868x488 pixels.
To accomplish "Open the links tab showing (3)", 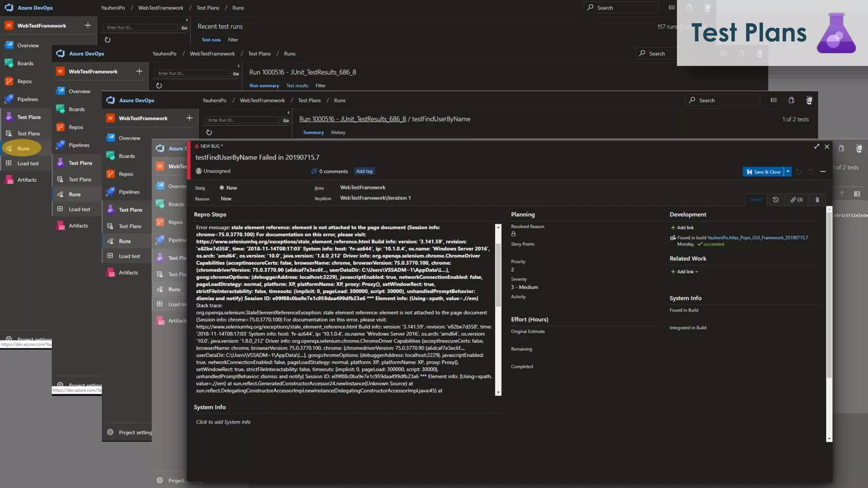I will tap(796, 200).
